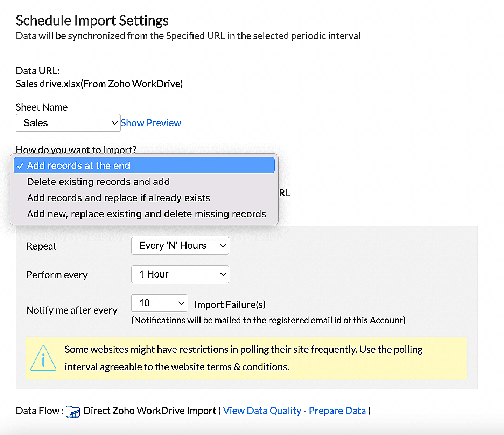Click the chevron on the 1 Hour selector

pos(223,274)
